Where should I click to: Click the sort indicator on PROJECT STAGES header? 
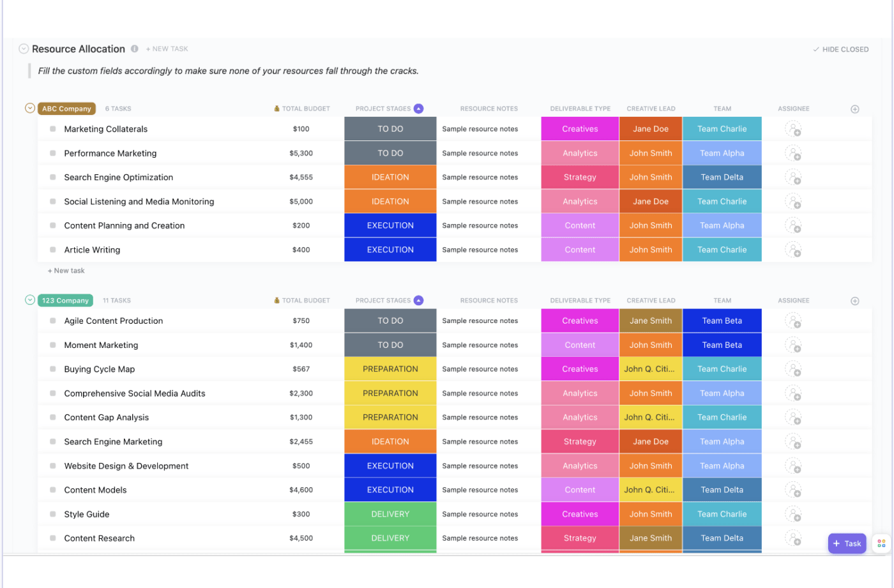coord(419,109)
